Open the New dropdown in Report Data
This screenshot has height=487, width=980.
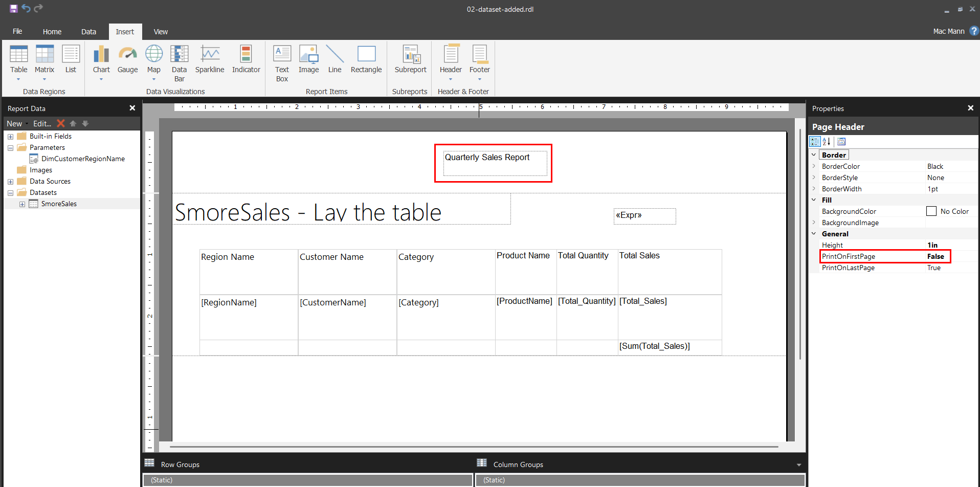tap(17, 123)
